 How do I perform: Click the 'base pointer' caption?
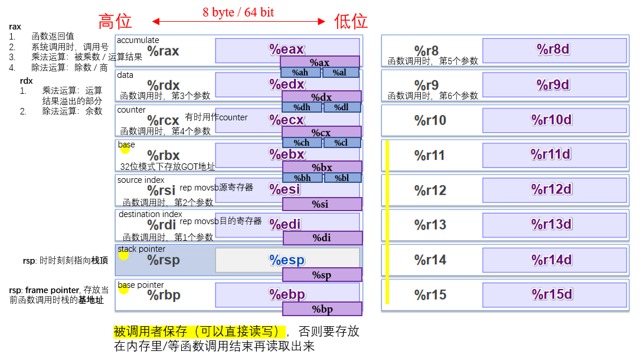coord(141,285)
